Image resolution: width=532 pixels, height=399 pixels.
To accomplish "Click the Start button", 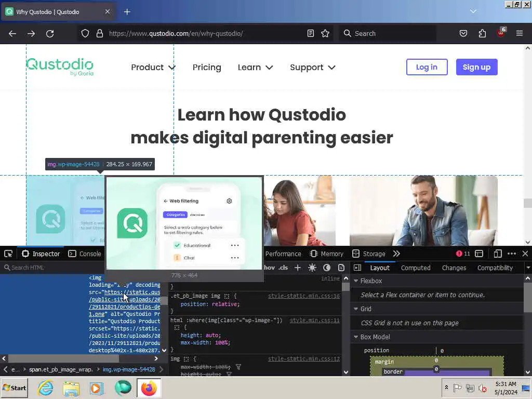I will 15,388.
